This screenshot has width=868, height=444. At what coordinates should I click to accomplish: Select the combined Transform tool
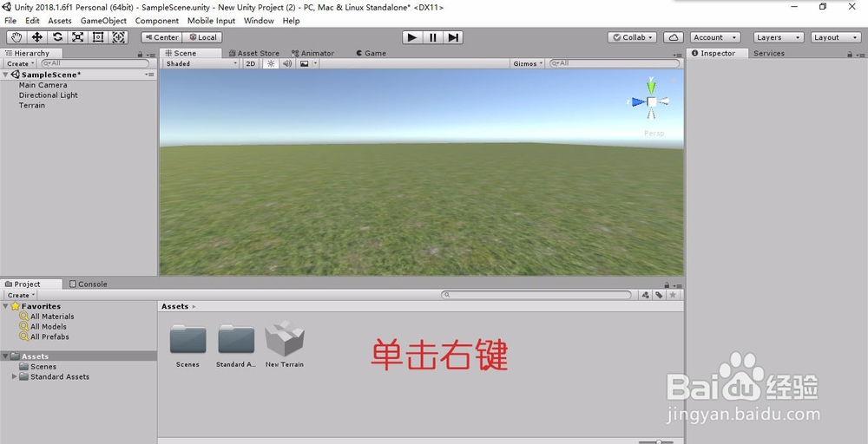click(118, 37)
